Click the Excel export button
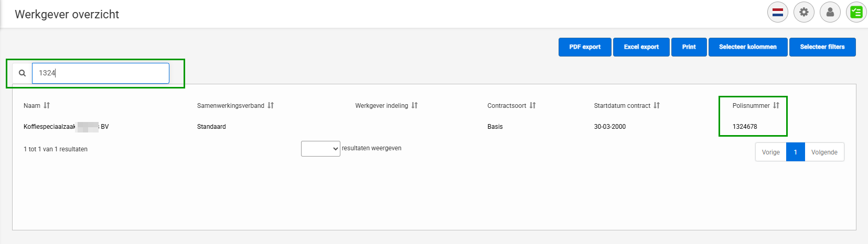The height and width of the screenshot is (244, 868). pyautogui.click(x=641, y=47)
